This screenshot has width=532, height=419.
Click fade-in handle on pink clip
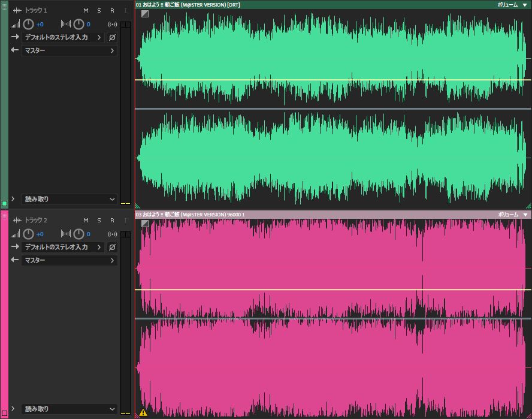click(x=145, y=224)
